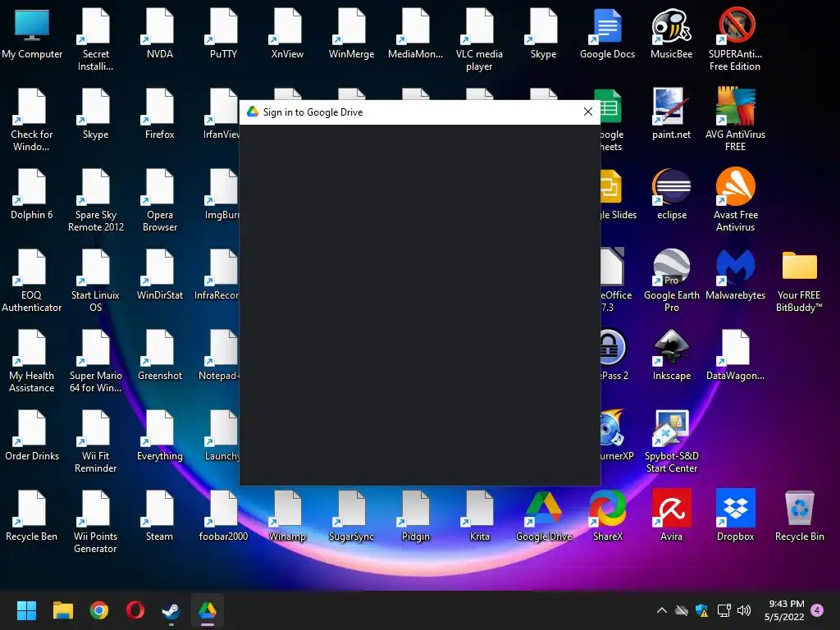Select the ShareX desktop icon
The image size is (840, 630).
(x=607, y=515)
